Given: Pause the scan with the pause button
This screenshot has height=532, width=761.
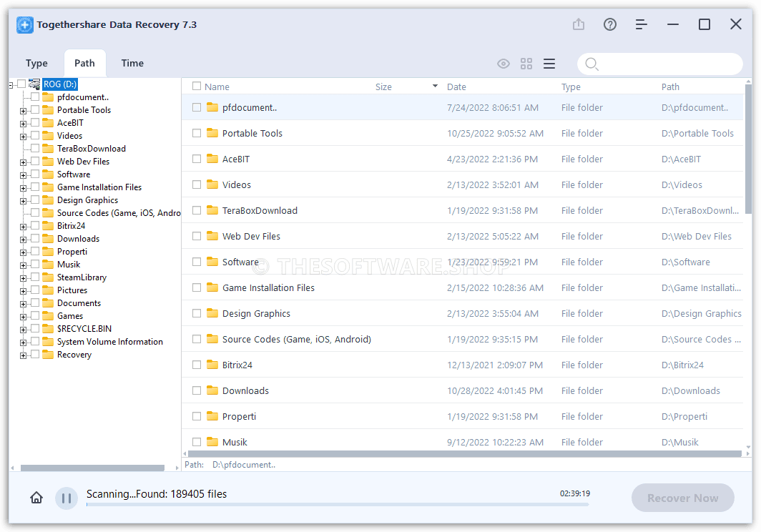Looking at the screenshot, I should [x=67, y=498].
